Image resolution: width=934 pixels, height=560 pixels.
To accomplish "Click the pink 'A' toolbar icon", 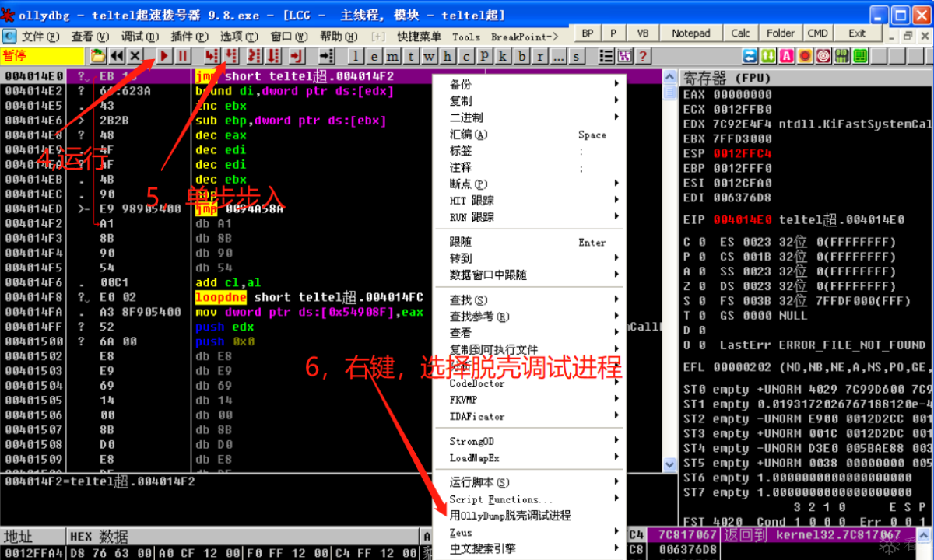I will tap(787, 56).
